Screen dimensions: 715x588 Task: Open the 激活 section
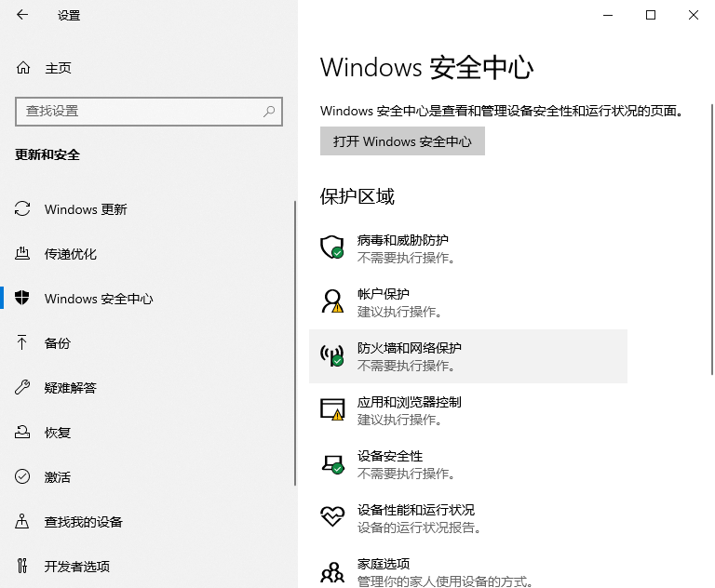(x=148, y=476)
